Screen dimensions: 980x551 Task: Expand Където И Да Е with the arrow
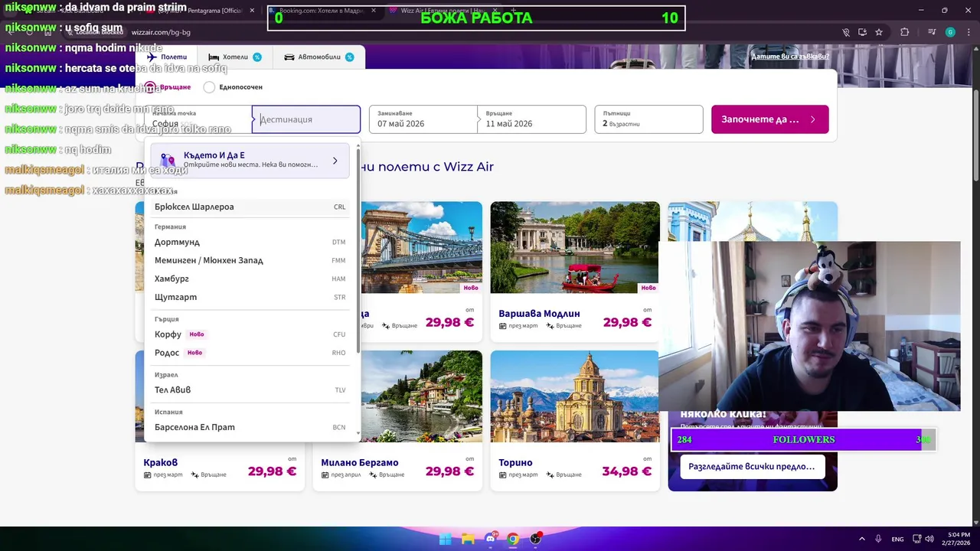335,161
